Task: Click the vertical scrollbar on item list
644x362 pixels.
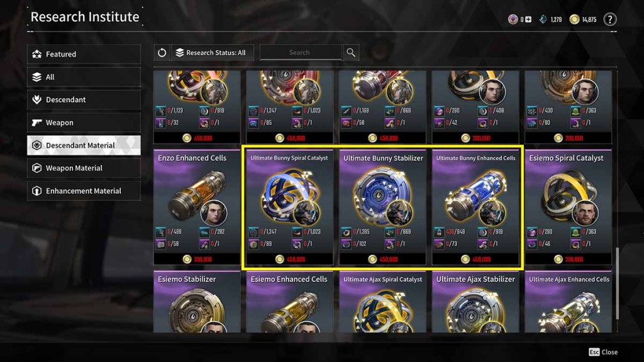Action: pos(617,283)
